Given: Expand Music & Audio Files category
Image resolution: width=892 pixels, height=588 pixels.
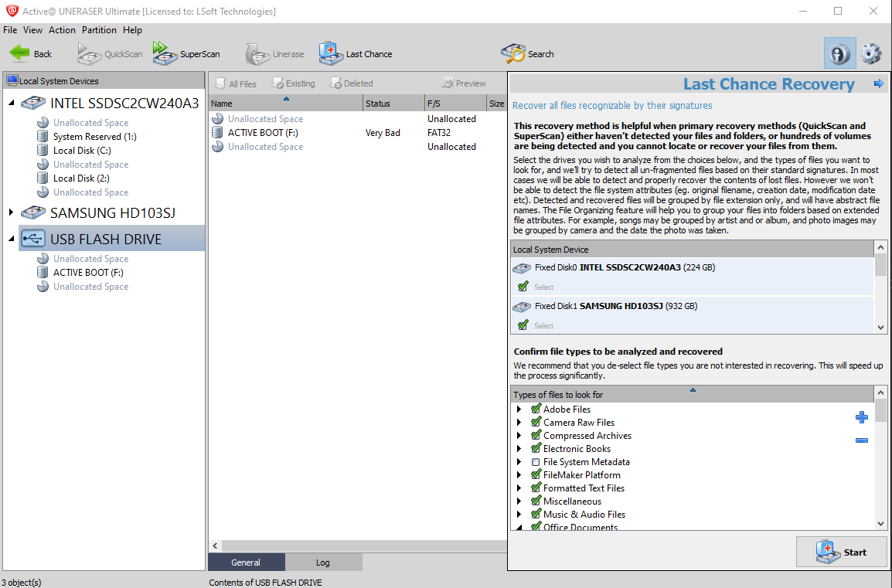Looking at the screenshot, I should pos(519,514).
